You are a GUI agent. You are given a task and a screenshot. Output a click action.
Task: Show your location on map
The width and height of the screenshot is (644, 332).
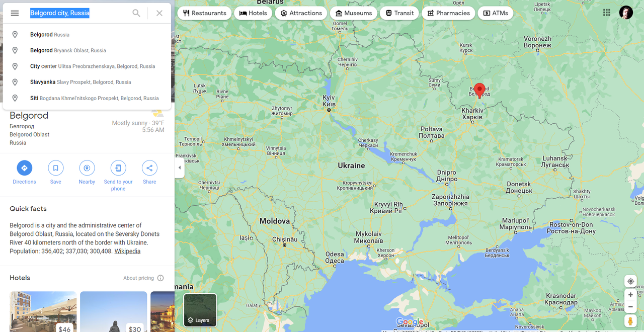(630, 281)
